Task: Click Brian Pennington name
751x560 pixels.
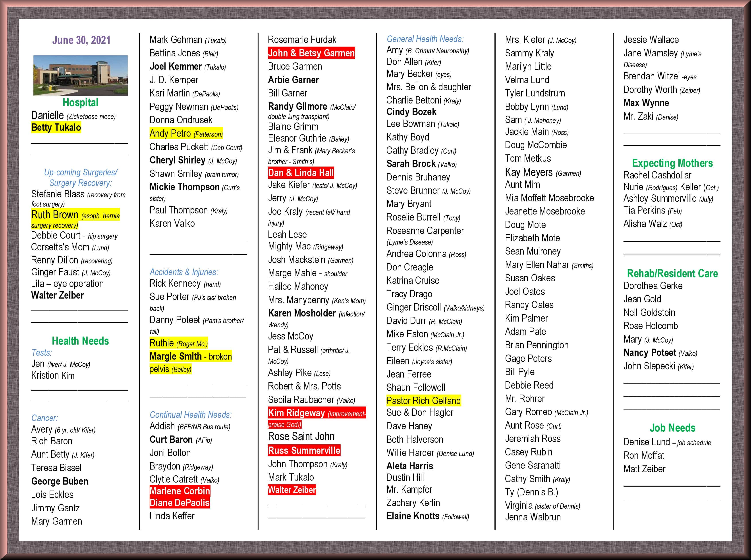Action: 536,345
